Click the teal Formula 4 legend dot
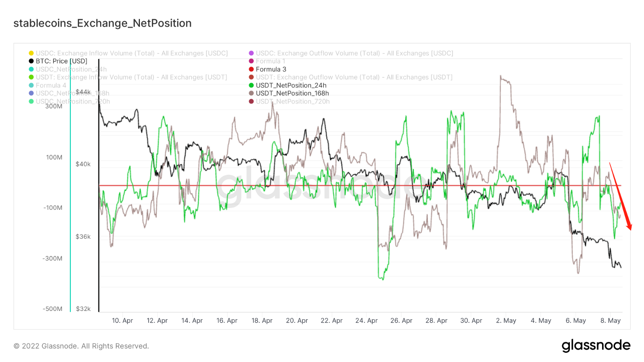Image resolution: width=644 pixels, height=362 pixels. (x=31, y=85)
